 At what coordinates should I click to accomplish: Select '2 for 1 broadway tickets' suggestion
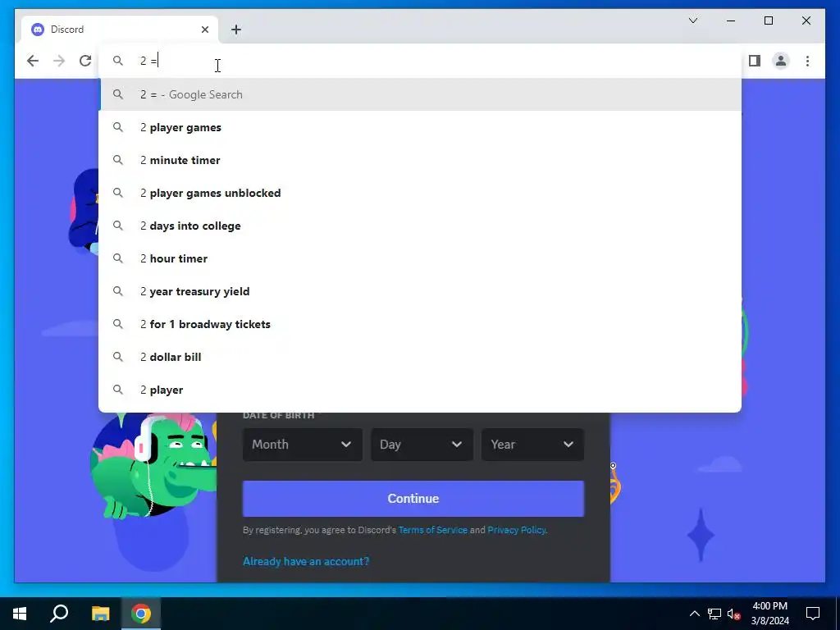click(x=421, y=324)
